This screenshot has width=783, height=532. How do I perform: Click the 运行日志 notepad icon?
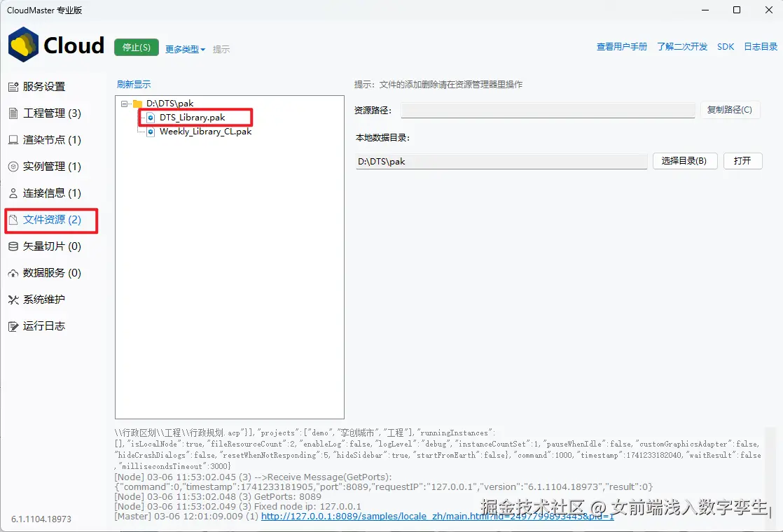(13, 326)
